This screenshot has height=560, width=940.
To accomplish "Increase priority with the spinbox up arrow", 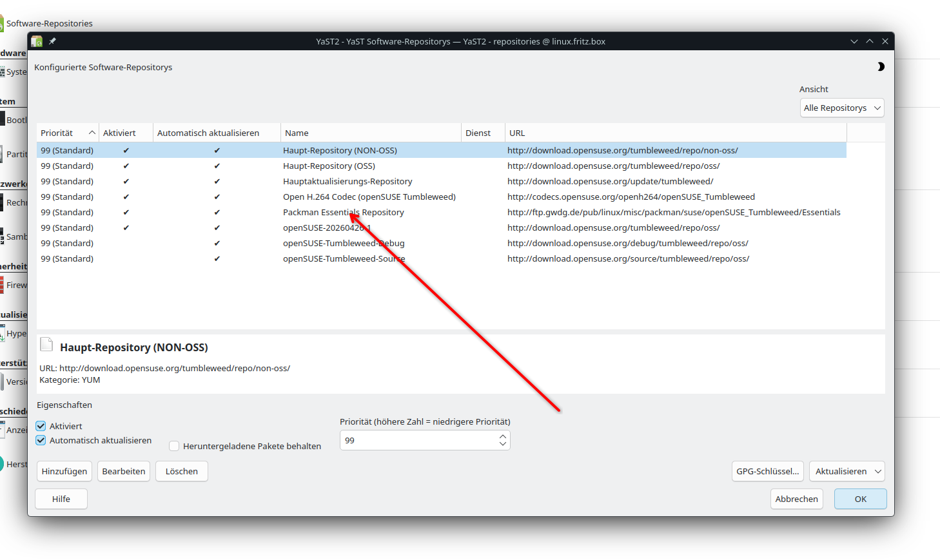I will click(503, 436).
